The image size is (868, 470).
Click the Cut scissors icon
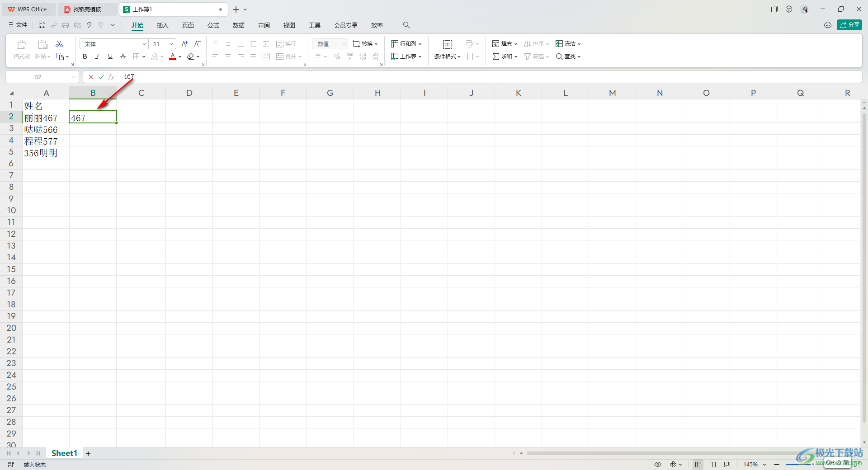coord(59,44)
